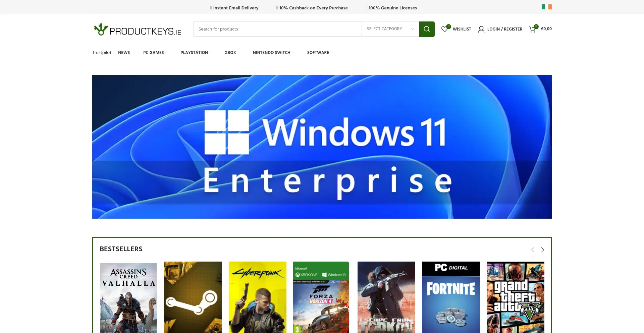Show next bestsellers with right arrow
The width and height of the screenshot is (644, 333).
(x=542, y=250)
